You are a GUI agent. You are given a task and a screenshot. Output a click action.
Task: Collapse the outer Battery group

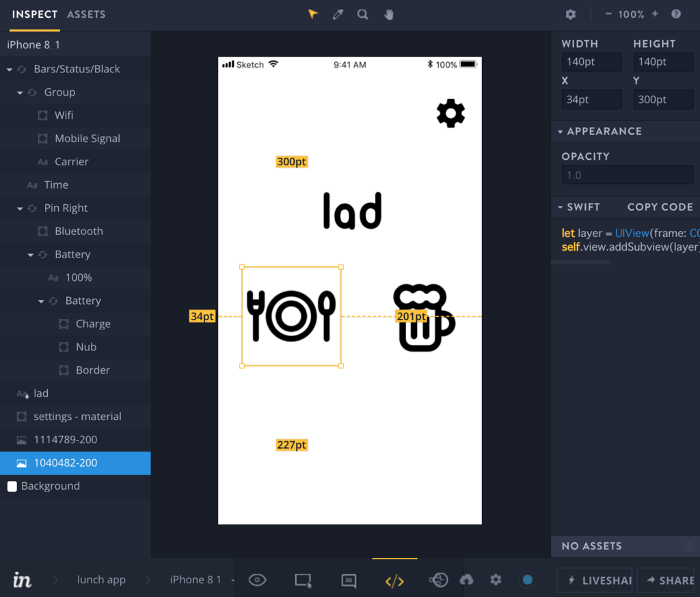(x=31, y=255)
